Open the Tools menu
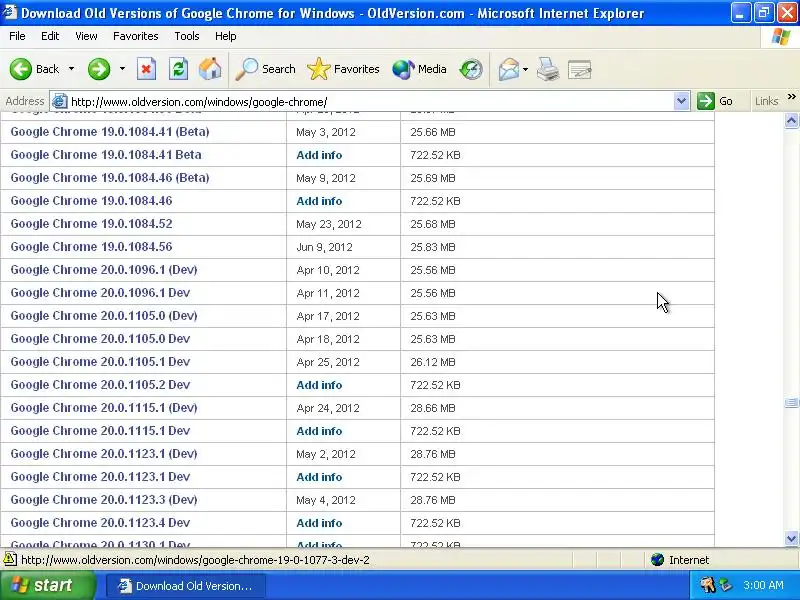Viewport: 800px width, 600px height. 187,36
